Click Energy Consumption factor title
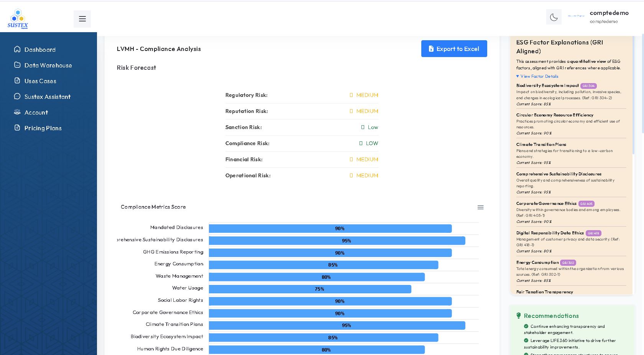The width and height of the screenshot is (644, 355). point(537,263)
